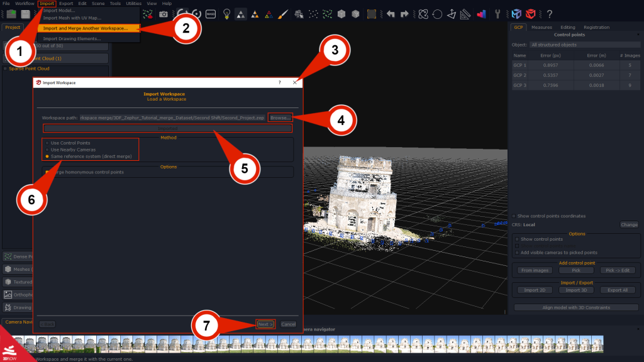Choose Import and Merge Another Workspace

[x=88, y=28]
